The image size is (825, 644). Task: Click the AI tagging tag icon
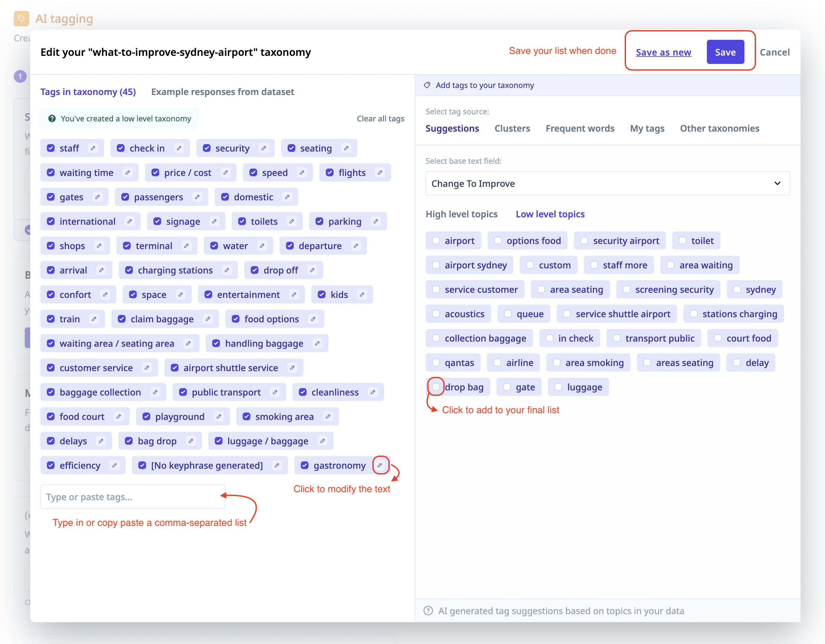click(21, 18)
